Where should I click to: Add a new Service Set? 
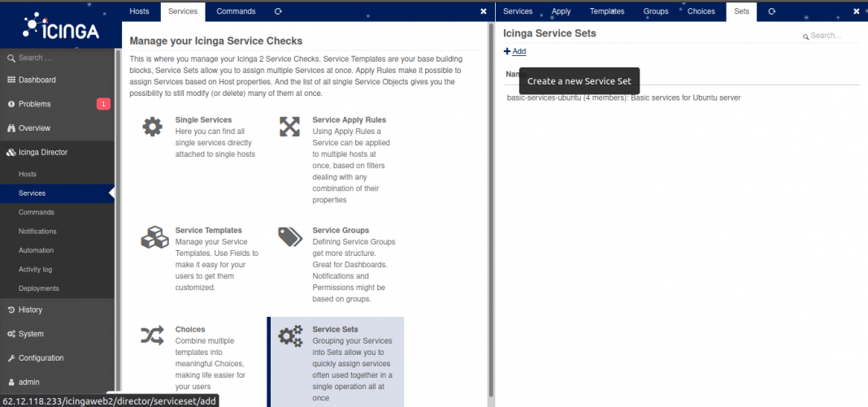tap(514, 51)
